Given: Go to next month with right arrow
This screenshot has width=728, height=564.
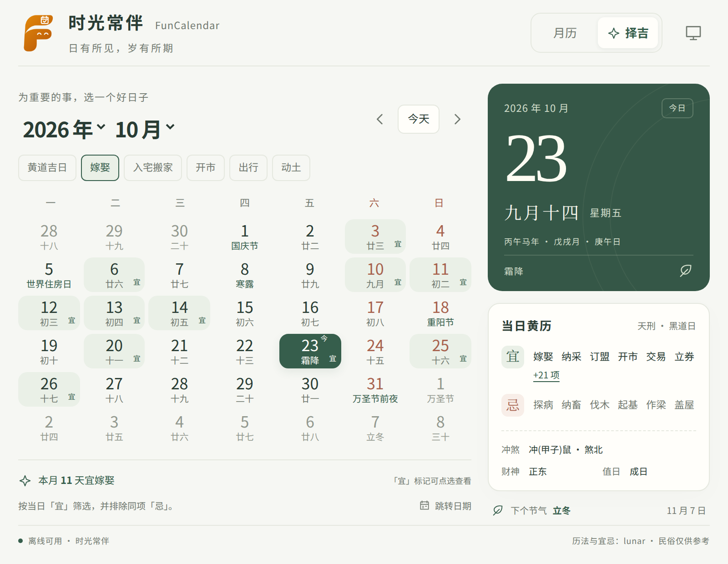Looking at the screenshot, I should (457, 119).
